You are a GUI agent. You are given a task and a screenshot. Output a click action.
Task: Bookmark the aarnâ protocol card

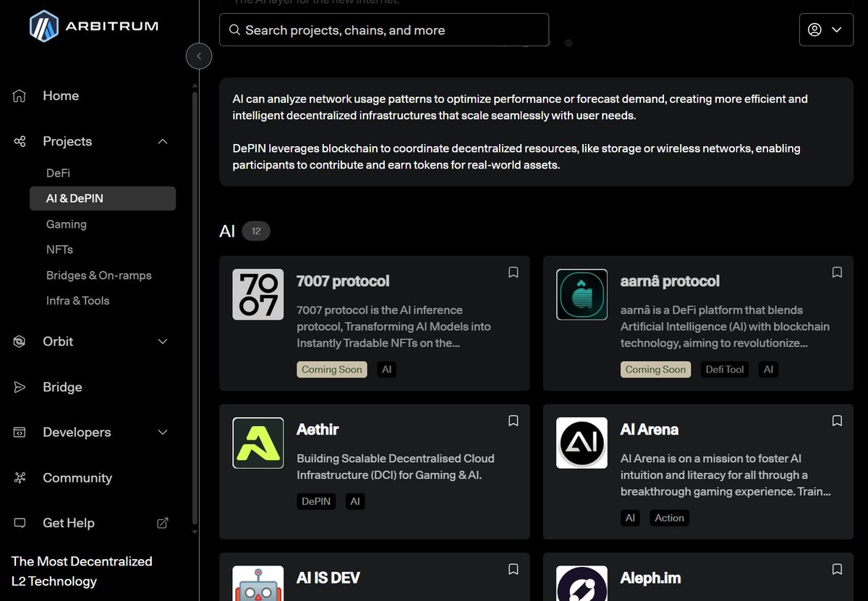point(837,272)
